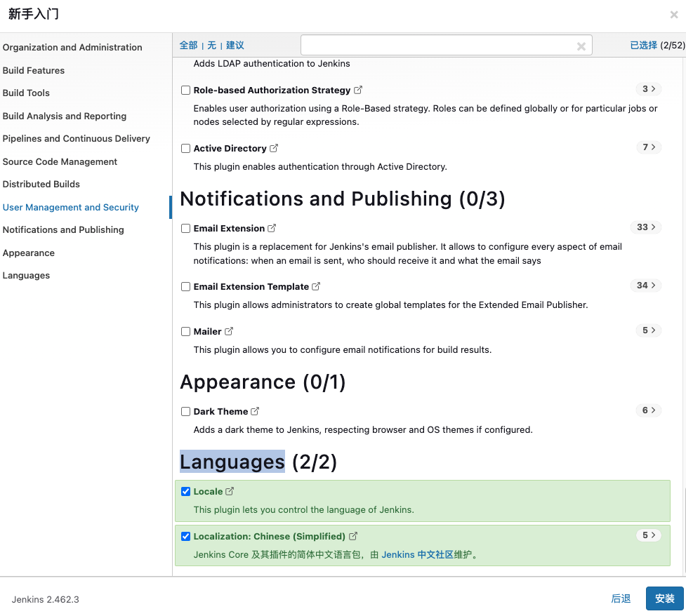Jump to Distributed Builds category
This screenshot has height=616, width=686.
pyautogui.click(x=41, y=184)
